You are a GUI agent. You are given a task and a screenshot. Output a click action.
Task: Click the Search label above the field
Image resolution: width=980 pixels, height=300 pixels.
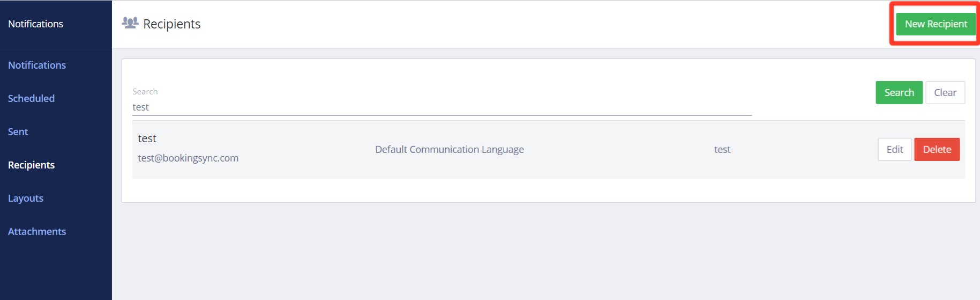tap(145, 92)
